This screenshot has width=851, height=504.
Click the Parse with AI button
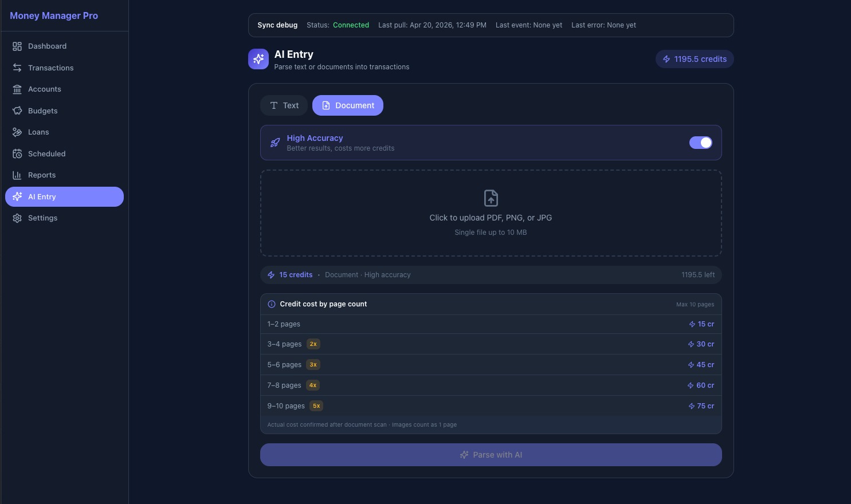click(491, 455)
